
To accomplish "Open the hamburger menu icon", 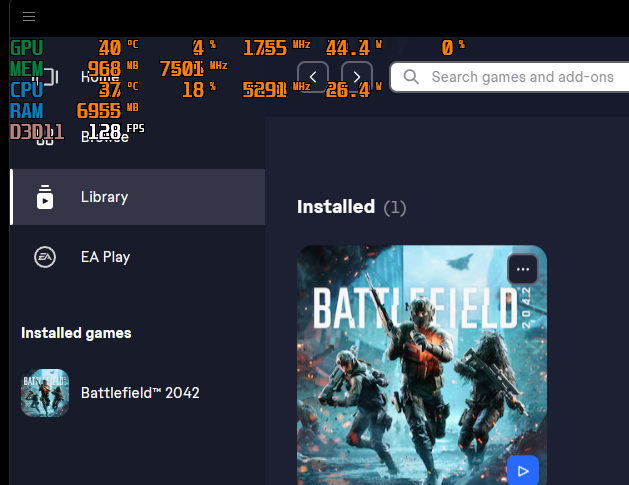I will [x=29, y=16].
